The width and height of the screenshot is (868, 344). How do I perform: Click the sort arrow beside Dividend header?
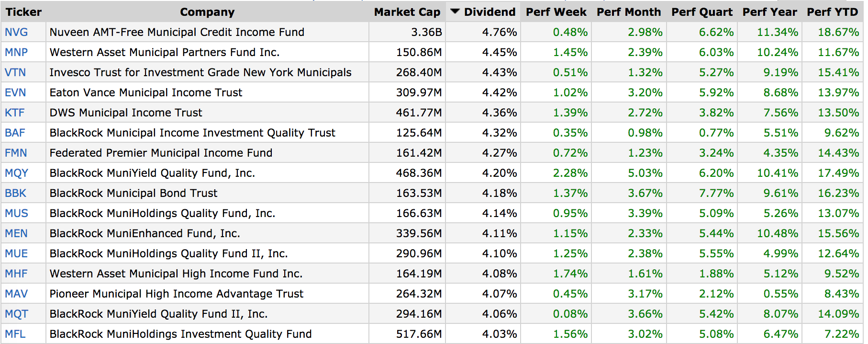tap(455, 11)
